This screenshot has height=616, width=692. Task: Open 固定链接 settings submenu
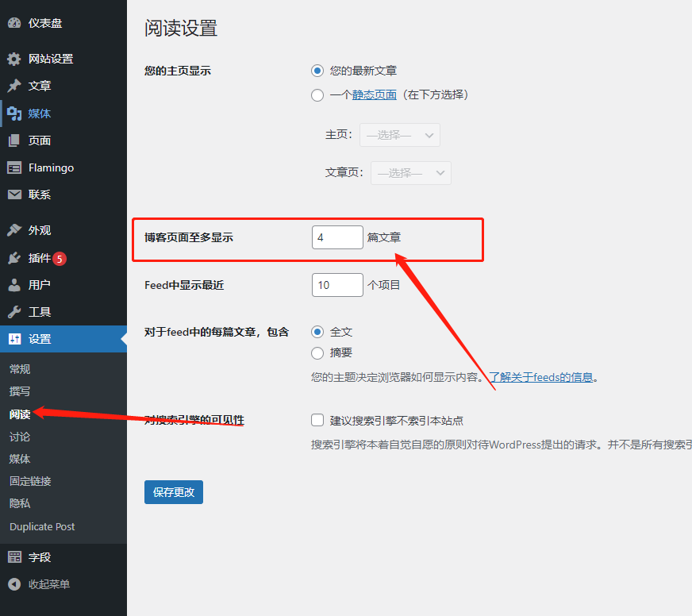pyautogui.click(x=30, y=481)
